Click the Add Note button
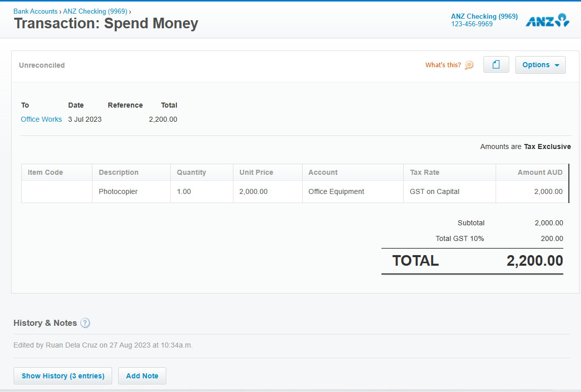This screenshot has height=392, width=581. coord(142,376)
